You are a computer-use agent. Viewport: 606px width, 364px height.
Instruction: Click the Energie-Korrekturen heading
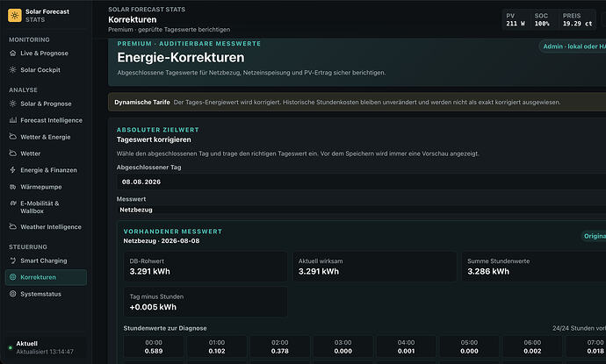point(181,58)
